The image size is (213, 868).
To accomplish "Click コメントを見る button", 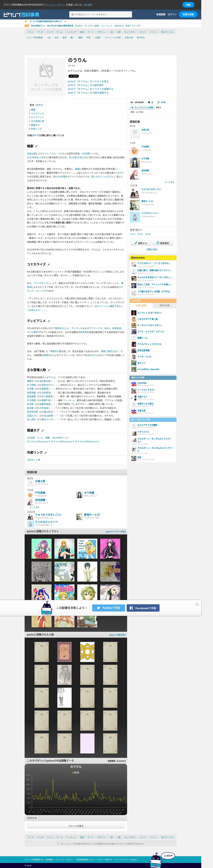I will [76, 826].
